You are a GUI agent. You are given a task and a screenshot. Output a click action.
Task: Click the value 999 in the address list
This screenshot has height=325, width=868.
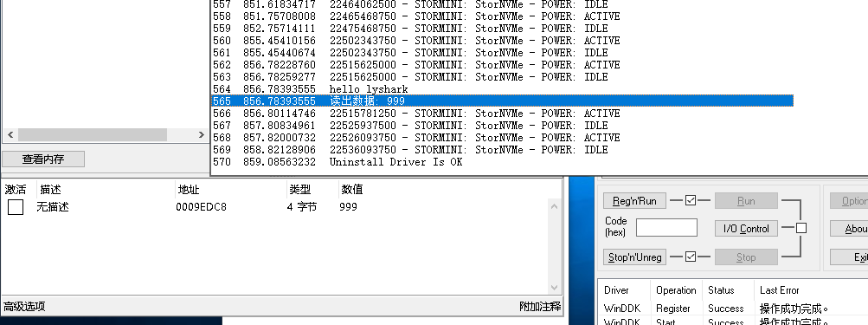coord(348,207)
